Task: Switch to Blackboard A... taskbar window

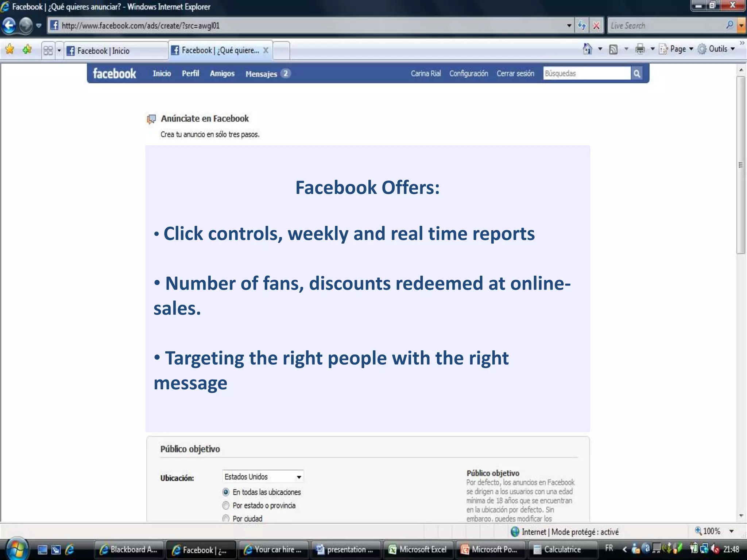Action: [x=129, y=549]
